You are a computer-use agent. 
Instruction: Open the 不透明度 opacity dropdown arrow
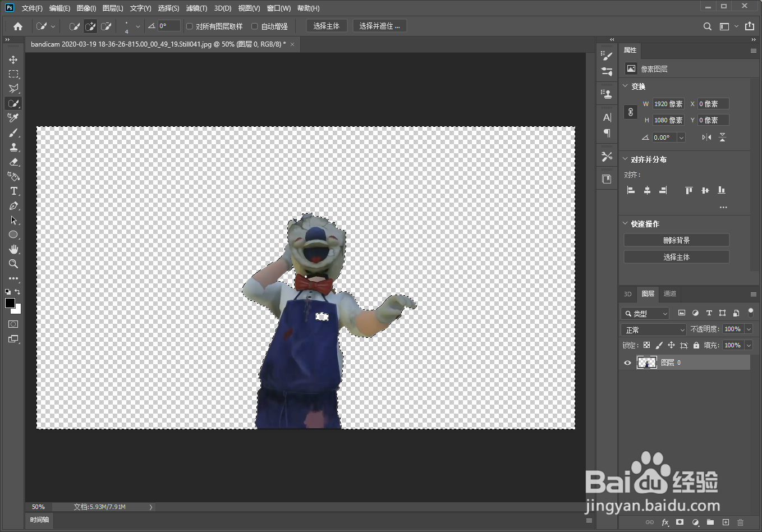pos(749,329)
